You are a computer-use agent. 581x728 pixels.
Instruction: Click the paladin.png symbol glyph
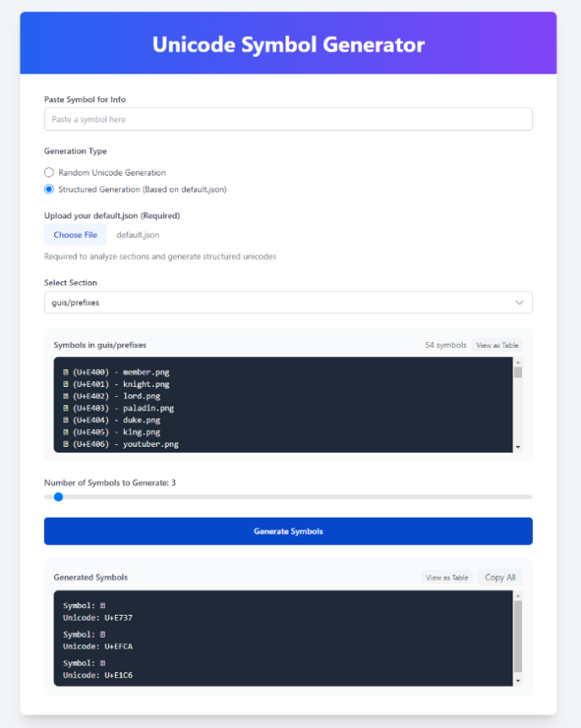click(66, 408)
